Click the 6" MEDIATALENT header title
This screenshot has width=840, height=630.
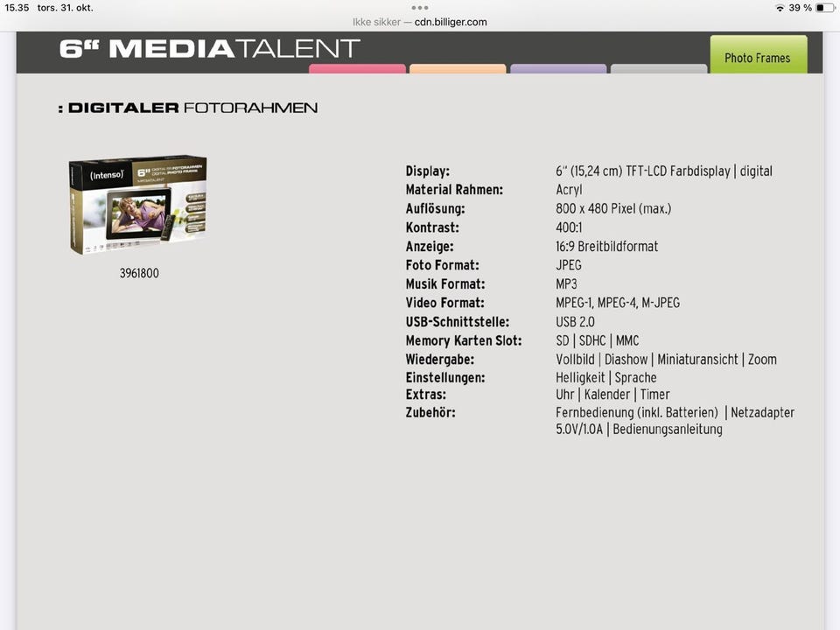click(209, 49)
